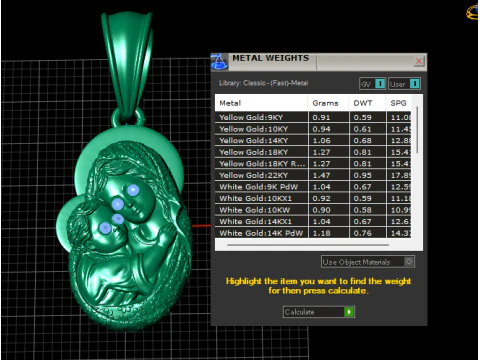Sort by the Grams column header
Image resolution: width=480 pixels, height=360 pixels.
[x=328, y=103]
